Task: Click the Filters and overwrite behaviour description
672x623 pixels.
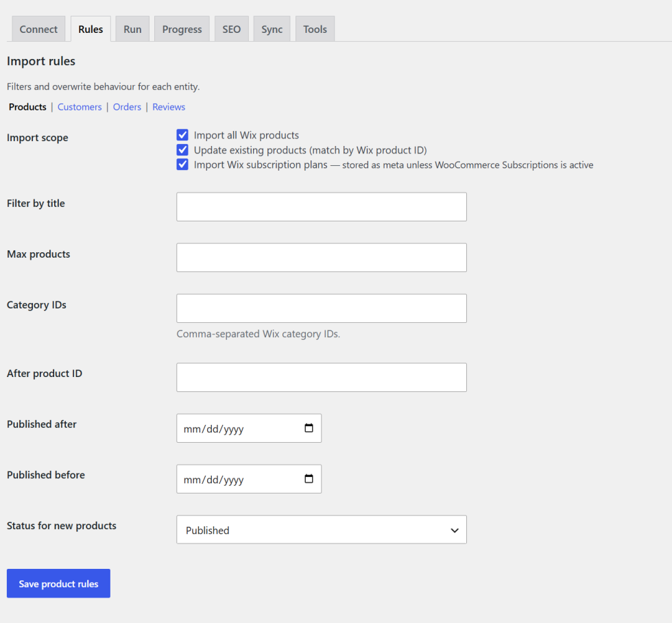Action: tap(104, 86)
